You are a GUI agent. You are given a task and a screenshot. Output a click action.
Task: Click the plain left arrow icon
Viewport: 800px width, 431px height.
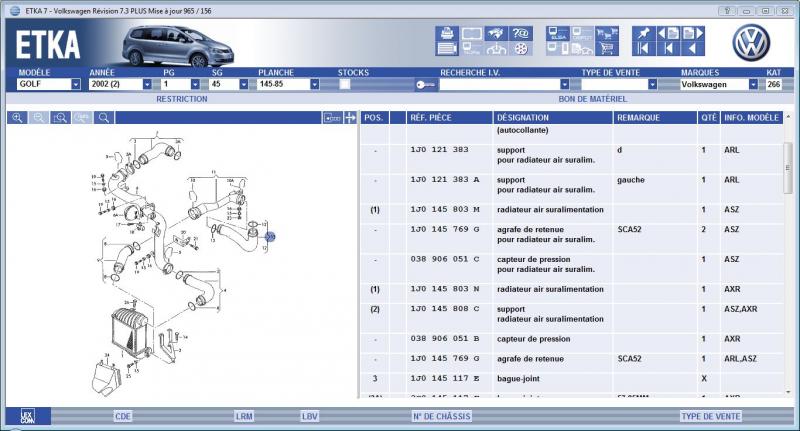pos(692,48)
